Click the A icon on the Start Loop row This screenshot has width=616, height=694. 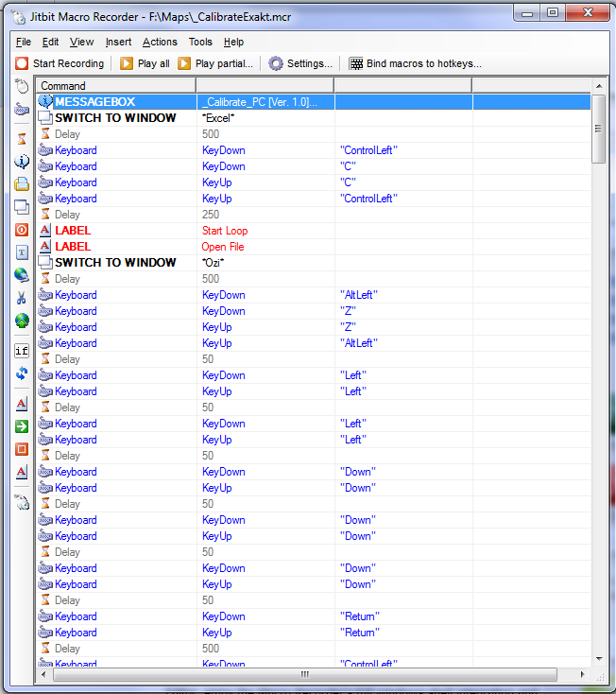(x=45, y=231)
